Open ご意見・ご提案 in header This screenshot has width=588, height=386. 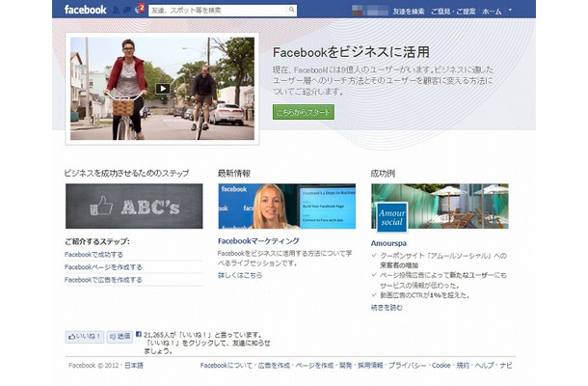[453, 12]
